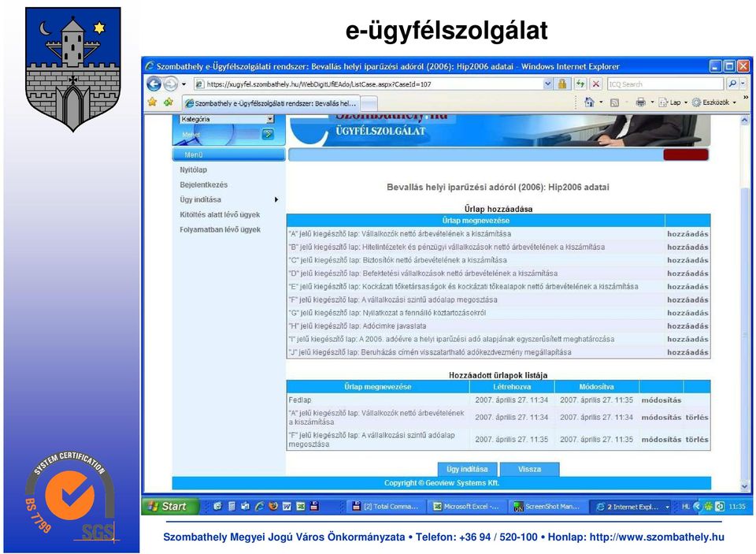Click módosítás for the added "F" jelű lap
756x554 pixels.
pos(661,440)
